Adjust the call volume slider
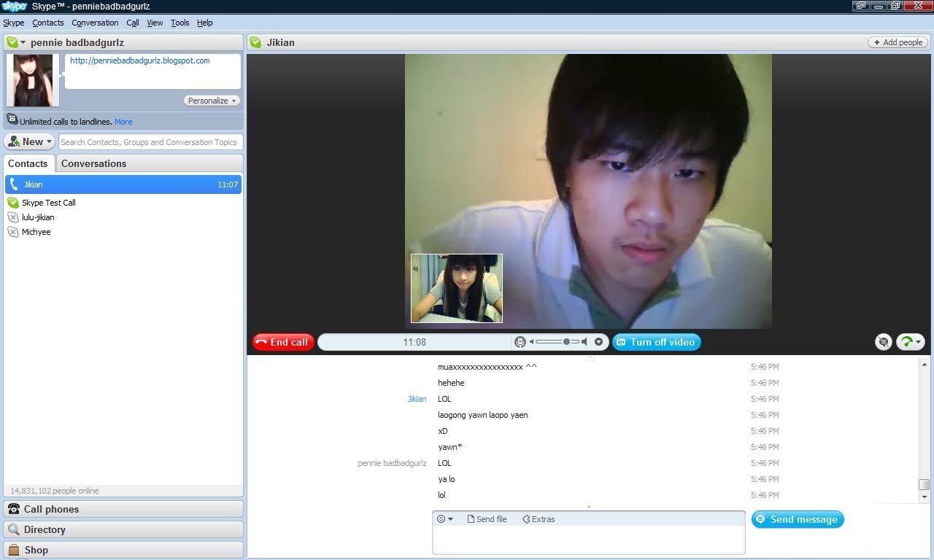This screenshot has height=560, width=934. point(557,342)
